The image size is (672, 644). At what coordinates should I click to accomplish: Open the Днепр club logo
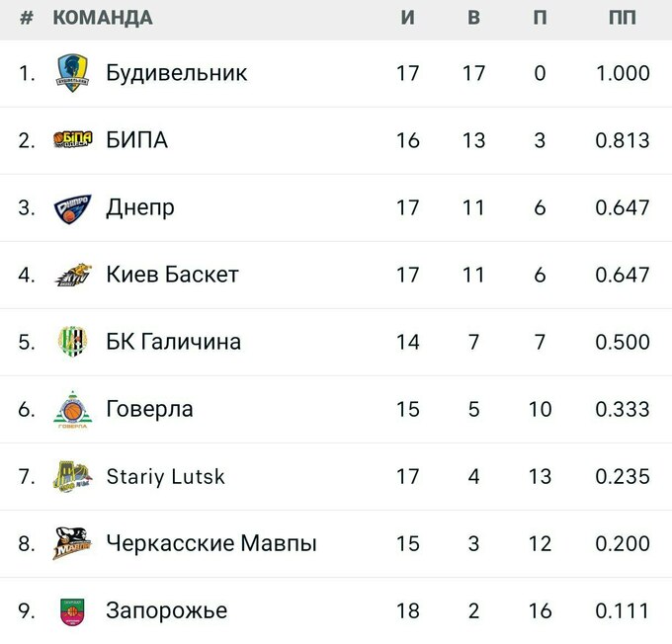click(73, 207)
